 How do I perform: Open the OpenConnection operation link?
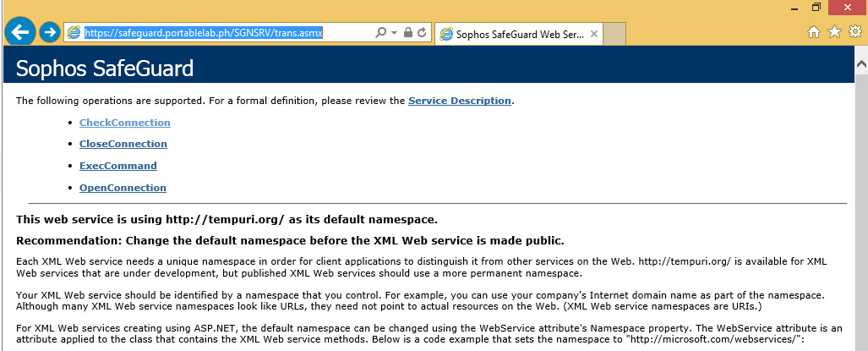[x=123, y=188]
